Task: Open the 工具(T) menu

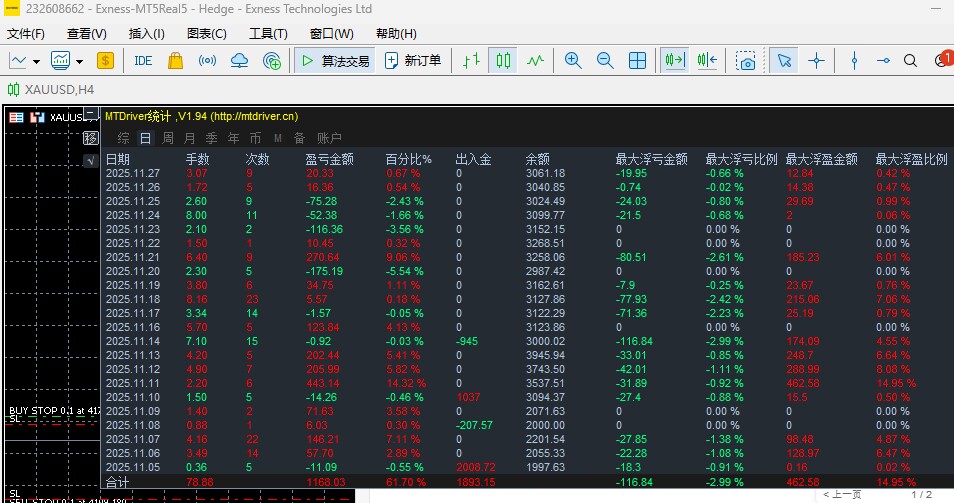Action: coord(268,33)
